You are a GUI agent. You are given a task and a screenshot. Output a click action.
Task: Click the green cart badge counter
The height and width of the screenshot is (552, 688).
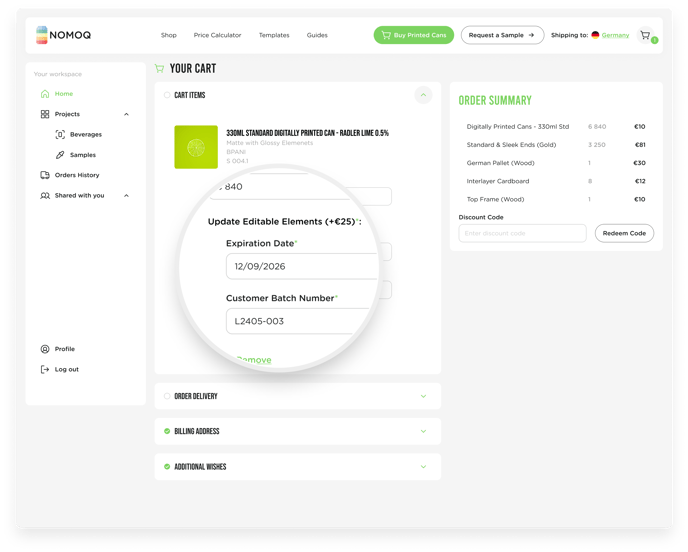[655, 40]
